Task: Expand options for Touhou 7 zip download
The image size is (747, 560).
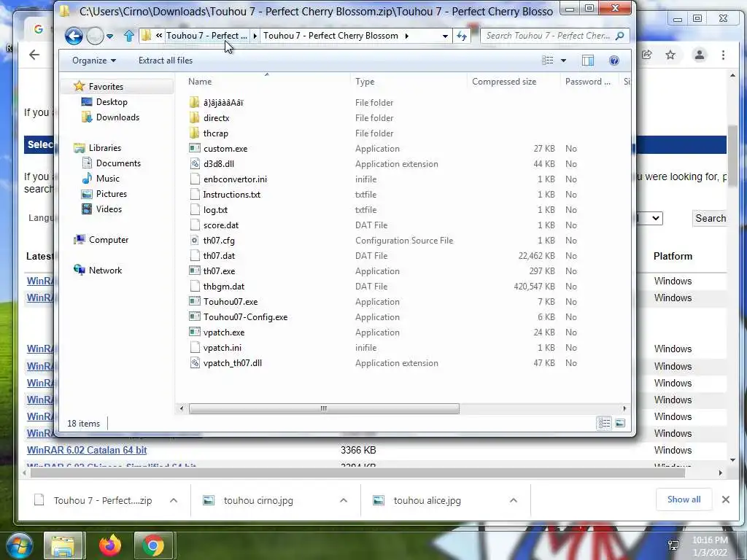Action: [x=174, y=500]
